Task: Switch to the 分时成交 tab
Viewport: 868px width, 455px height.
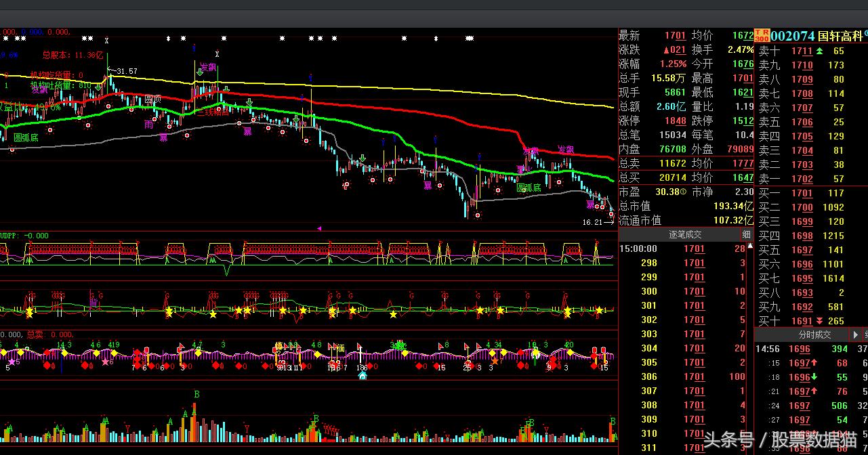Action: coord(814,334)
